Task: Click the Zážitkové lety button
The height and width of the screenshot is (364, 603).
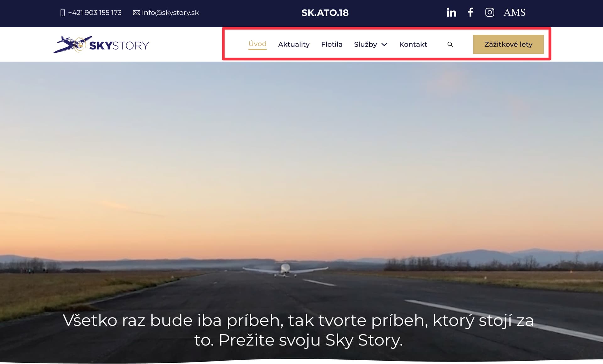Action: pos(508,44)
